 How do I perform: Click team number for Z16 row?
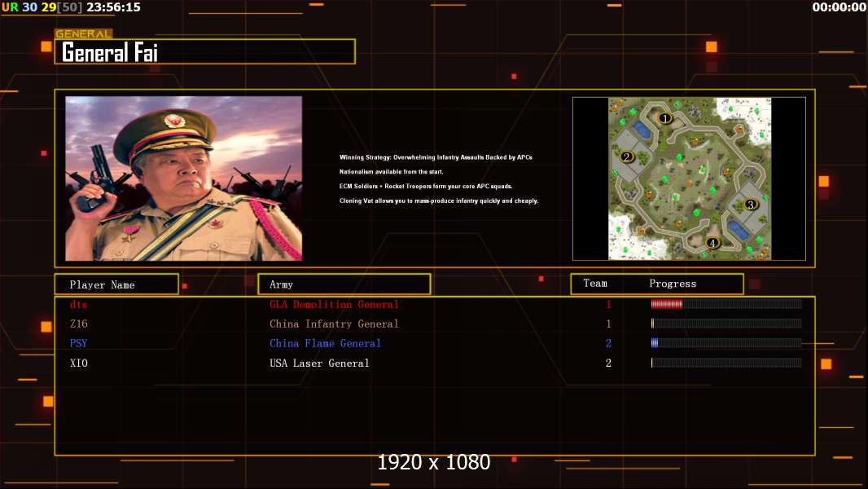click(x=608, y=324)
